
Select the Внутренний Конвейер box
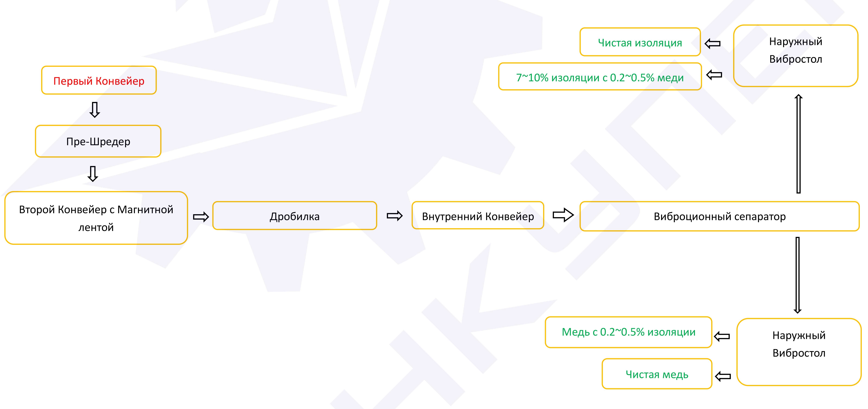coord(478,216)
